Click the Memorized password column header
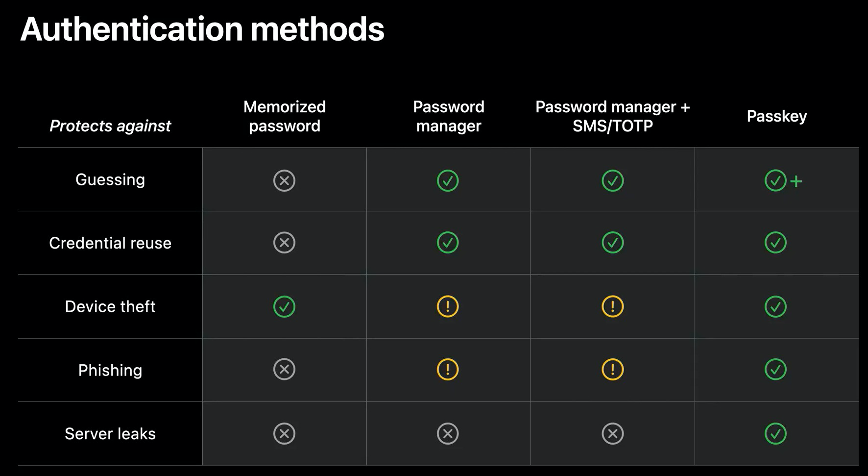 pos(285,116)
